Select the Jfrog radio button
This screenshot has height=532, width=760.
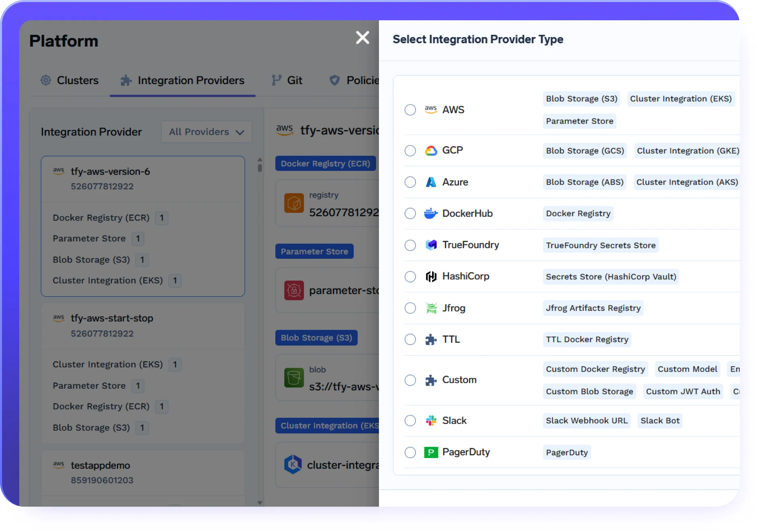pyautogui.click(x=410, y=308)
